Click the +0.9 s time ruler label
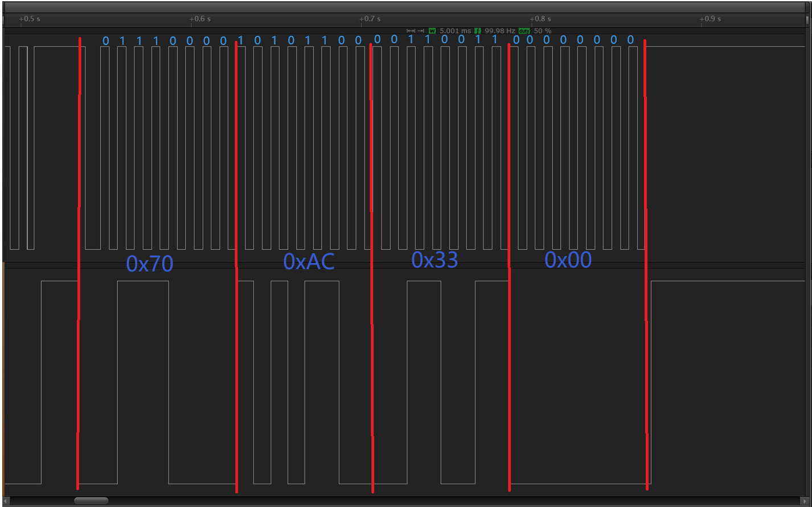 [710, 19]
